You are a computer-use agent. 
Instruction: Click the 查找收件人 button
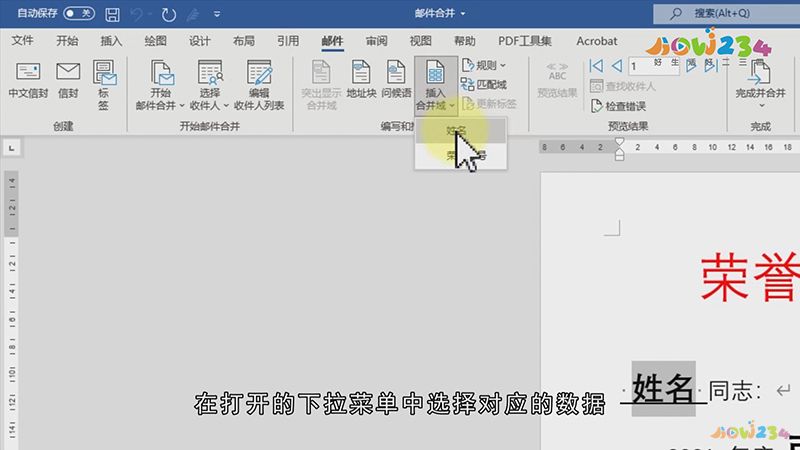point(622,86)
